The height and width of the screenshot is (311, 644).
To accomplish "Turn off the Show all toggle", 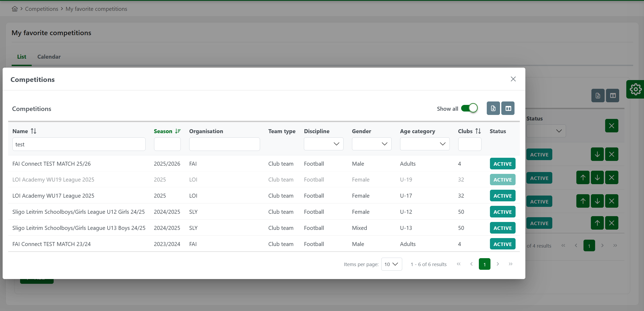I will [x=469, y=108].
